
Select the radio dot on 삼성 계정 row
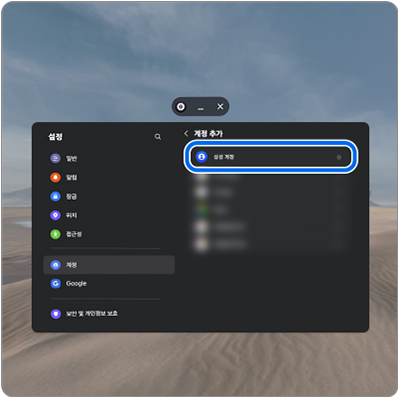pyautogui.click(x=339, y=157)
